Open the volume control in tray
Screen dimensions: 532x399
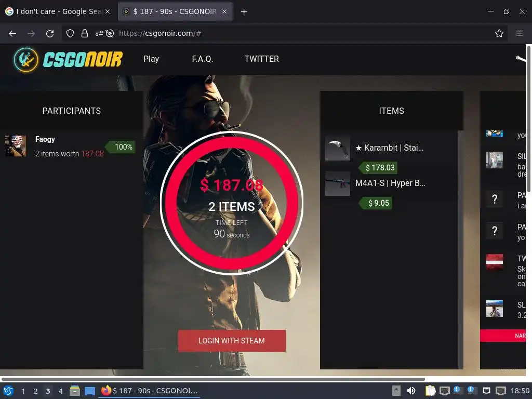(x=411, y=391)
